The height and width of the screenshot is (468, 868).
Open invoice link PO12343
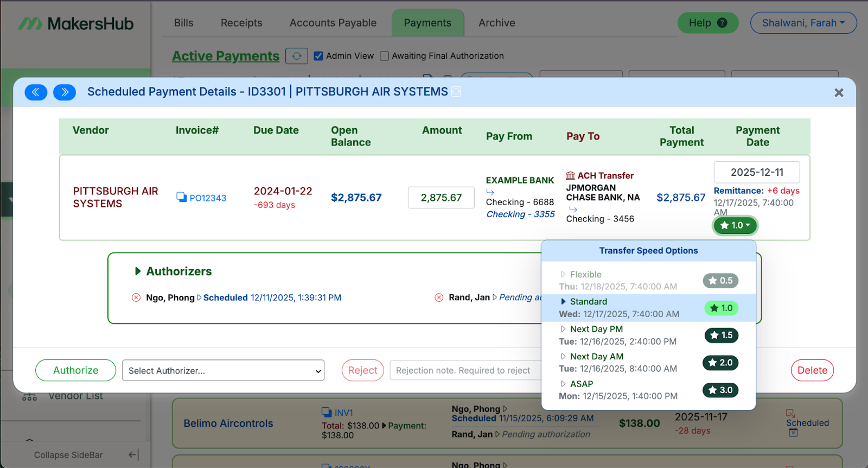(x=208, y=198)
